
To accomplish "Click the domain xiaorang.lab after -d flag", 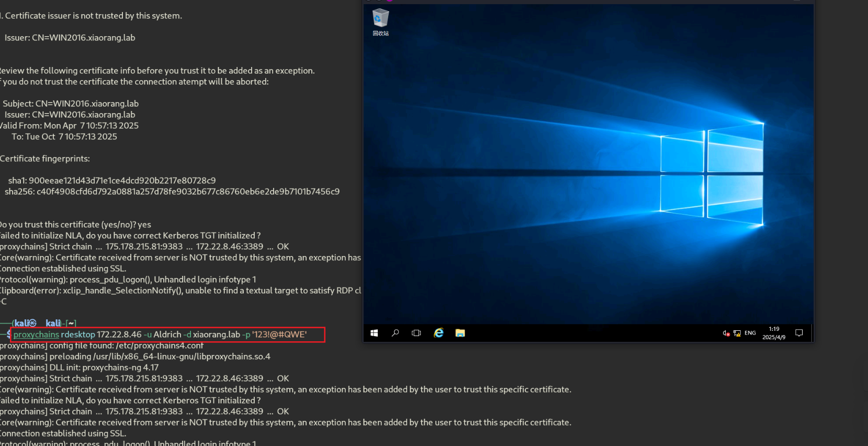I will (217, 334).
